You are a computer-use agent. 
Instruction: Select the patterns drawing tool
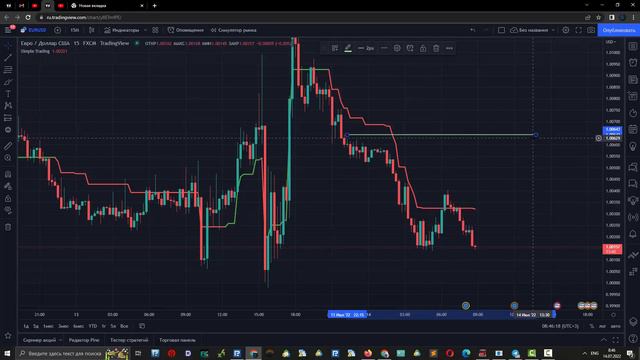(8, 106)
